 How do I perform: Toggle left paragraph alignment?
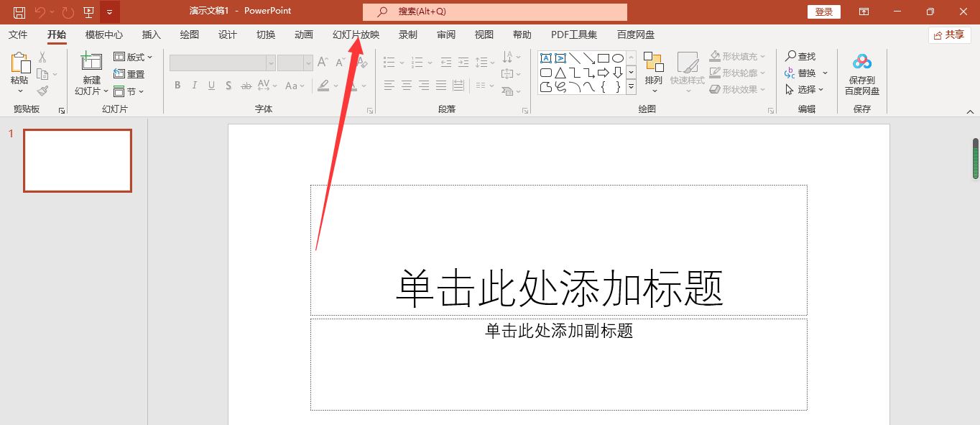point(389,86)
